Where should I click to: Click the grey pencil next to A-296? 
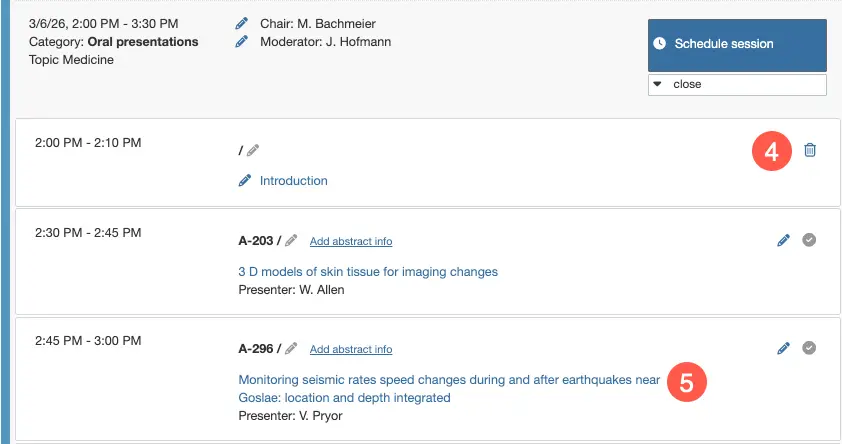291,349
